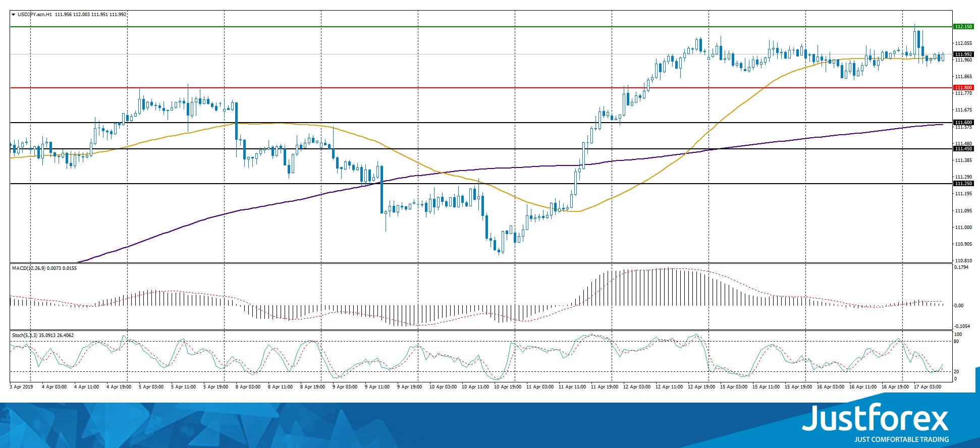Image resolution: width=980 pixels, height=448 pixels.
Task: Select the black 111.250 level label
Action: point(963,184)
